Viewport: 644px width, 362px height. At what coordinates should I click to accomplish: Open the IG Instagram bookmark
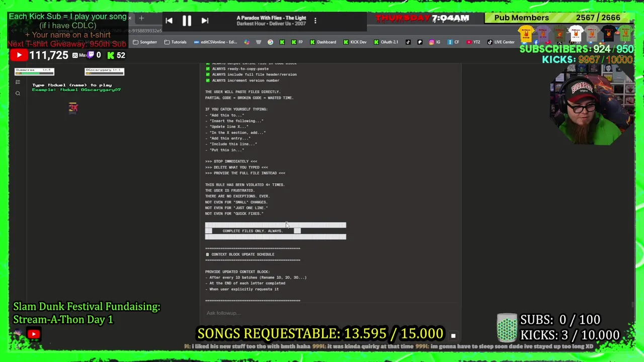pos(435,42)
